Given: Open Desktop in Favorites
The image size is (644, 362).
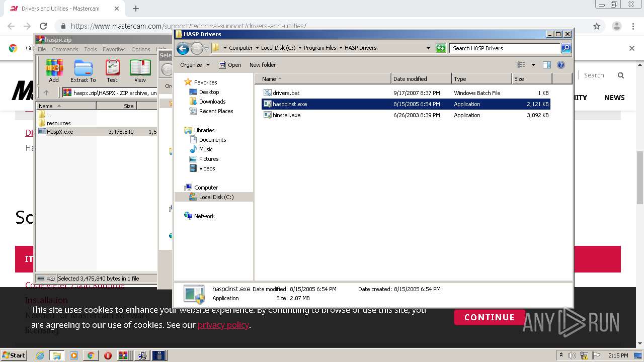Looking at the screenshot, I should (x=209, y=92).
